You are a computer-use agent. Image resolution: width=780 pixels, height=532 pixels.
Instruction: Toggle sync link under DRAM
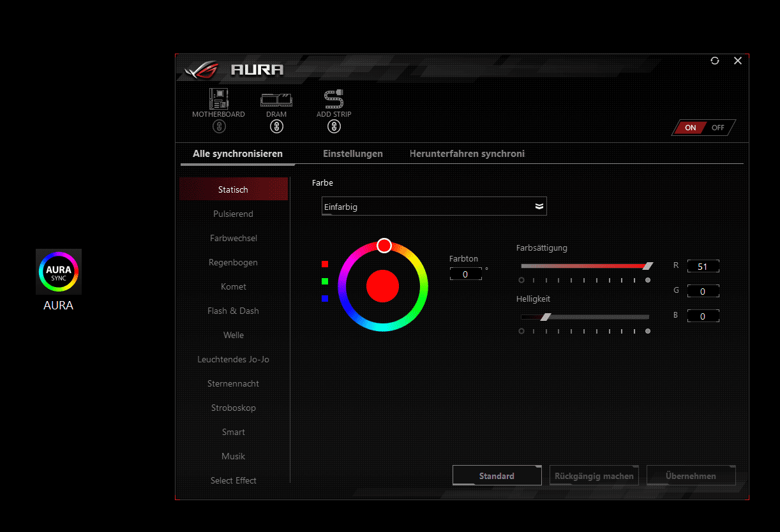[276, 126]
